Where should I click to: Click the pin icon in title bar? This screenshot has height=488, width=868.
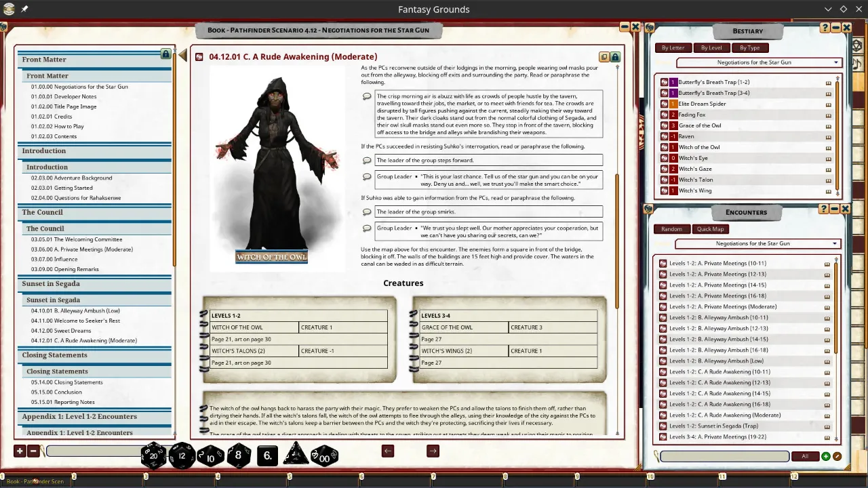tap(24, 9)
